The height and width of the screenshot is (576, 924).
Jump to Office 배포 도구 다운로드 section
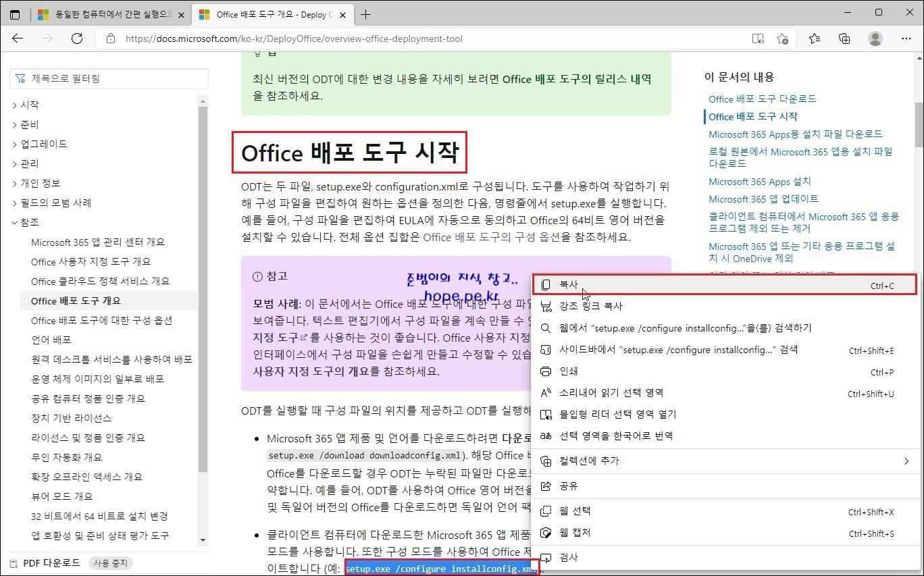coord(762,99)
